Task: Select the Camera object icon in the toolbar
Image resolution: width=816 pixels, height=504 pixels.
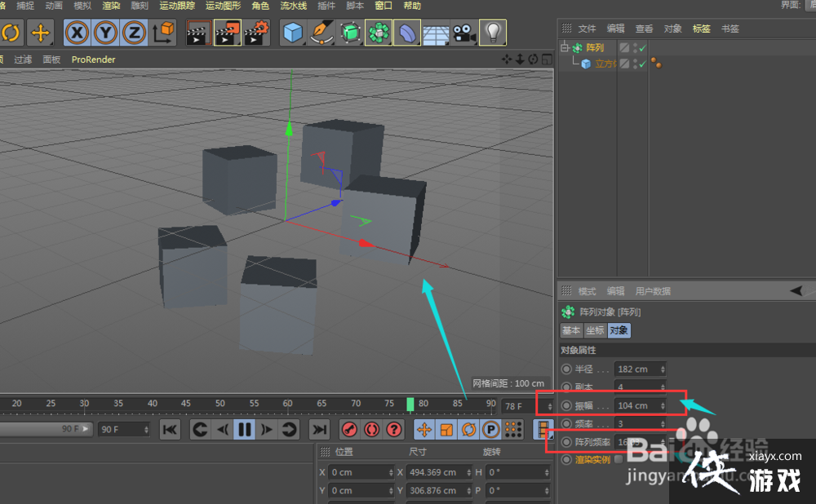Action: [462, 33]
